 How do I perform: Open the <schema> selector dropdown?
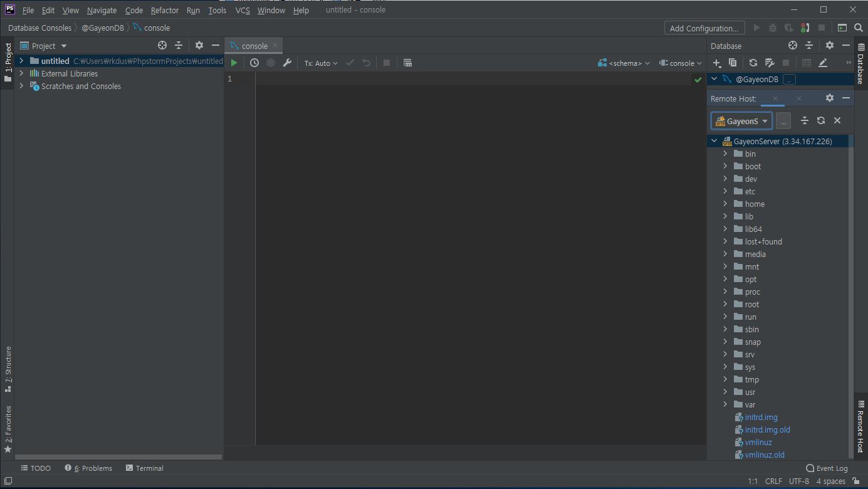(624, 63)
